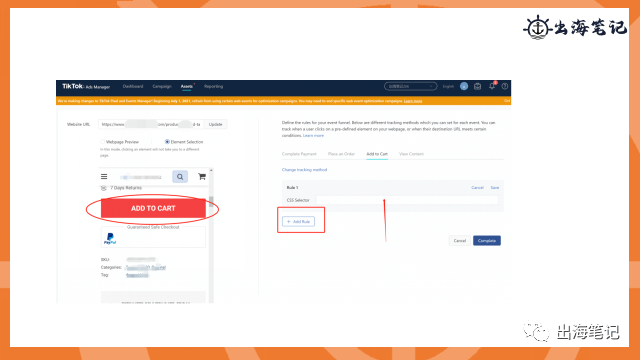
Task: Open the shopping cart icon in preview
Action: pos(202,177)
